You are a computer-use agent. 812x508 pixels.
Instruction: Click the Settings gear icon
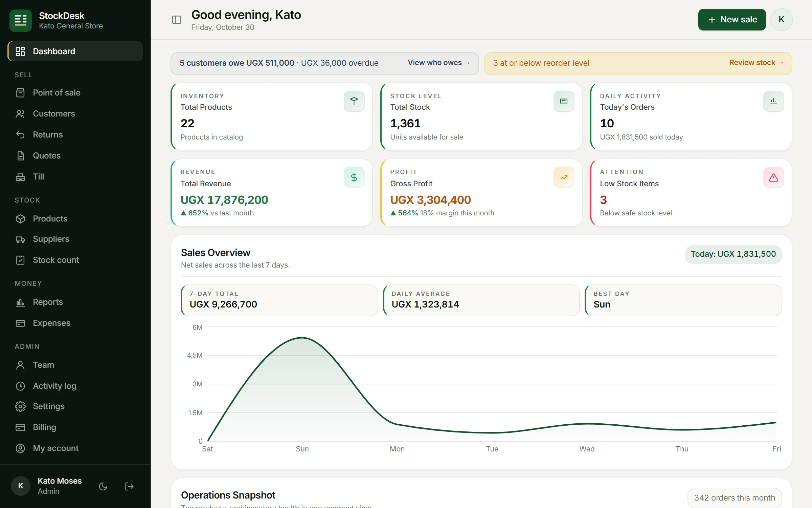(x=20, y=406)
